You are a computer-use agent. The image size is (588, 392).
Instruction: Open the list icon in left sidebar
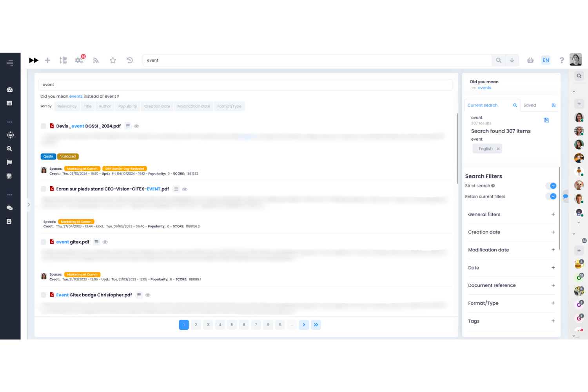[x=9, y=103]
